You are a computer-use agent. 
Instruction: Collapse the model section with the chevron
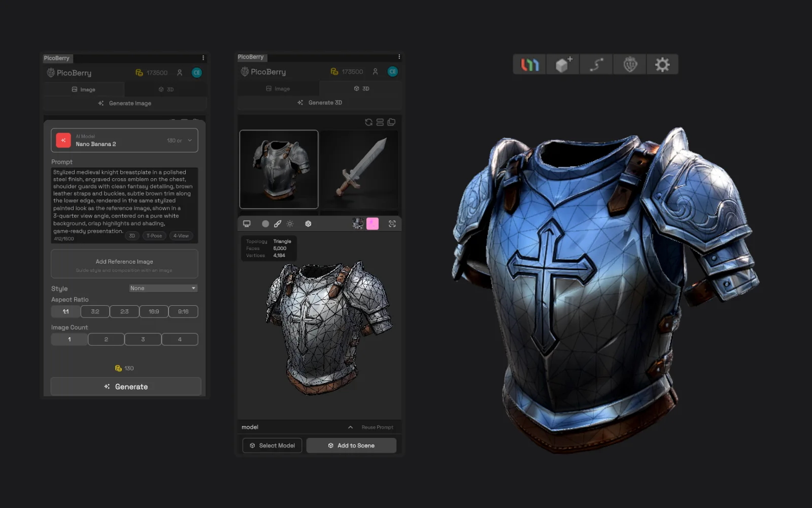coord(350,427)
